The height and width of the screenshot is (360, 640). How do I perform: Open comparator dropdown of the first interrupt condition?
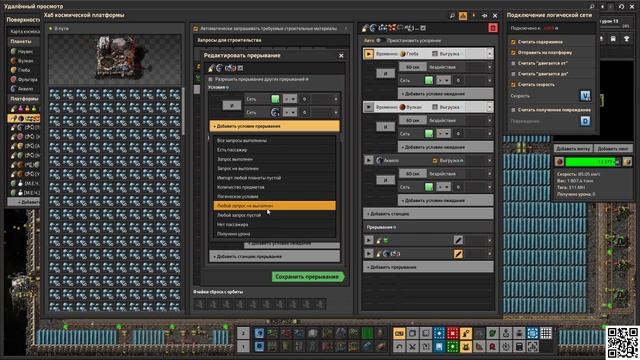[x=290, y=99]
